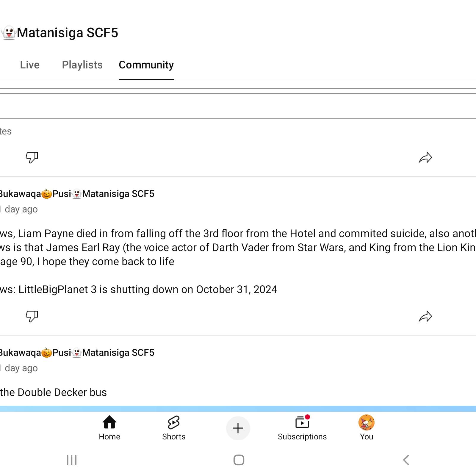Open Subscriptions with red notification dot

[x=302, y=428]
